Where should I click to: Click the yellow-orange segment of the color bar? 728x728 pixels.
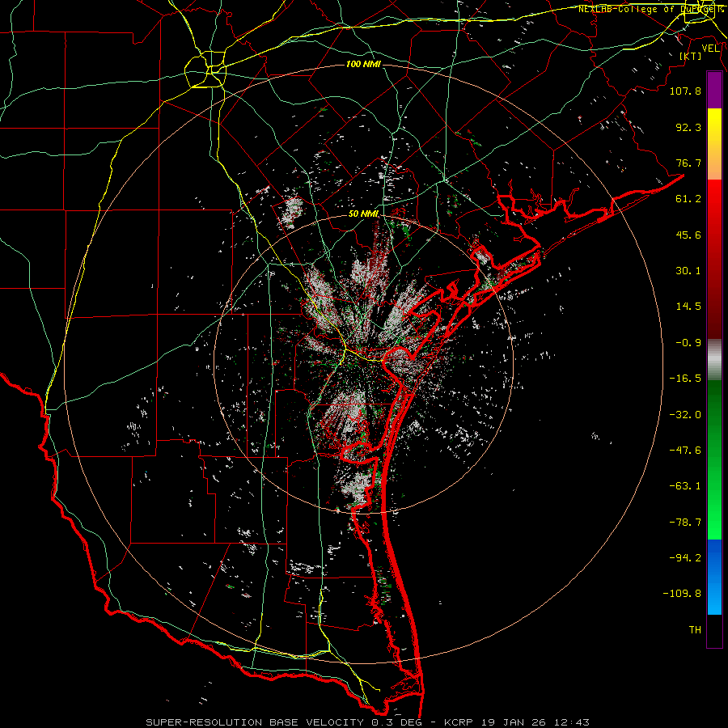pyautogui.click(x=714, y=144)
